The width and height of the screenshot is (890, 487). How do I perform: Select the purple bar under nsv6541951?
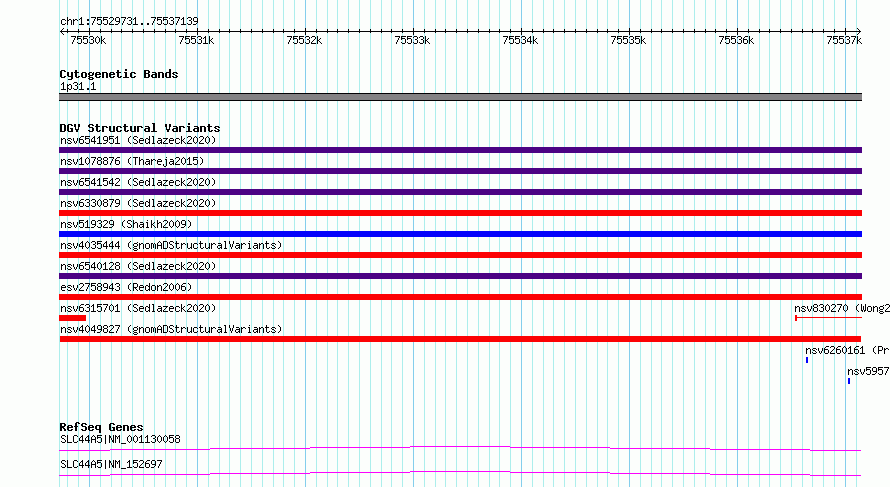[x=460, y=150]
